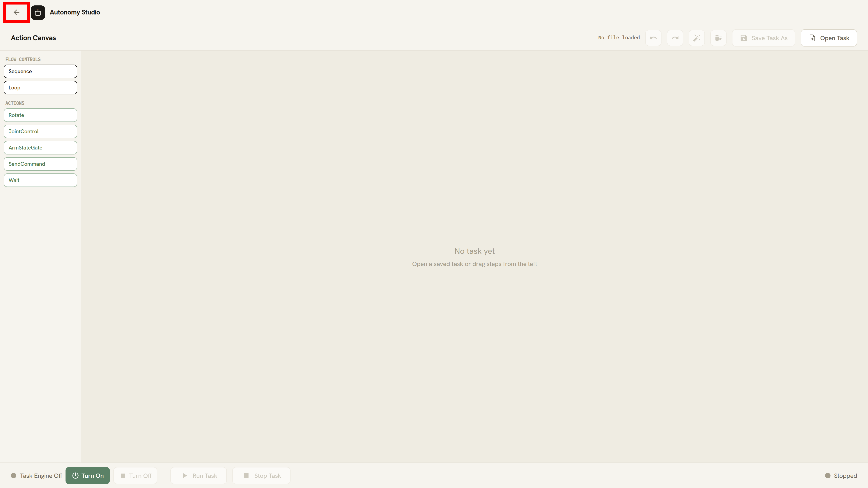The image size is (868, 488).
Task: Click the Autonomy Studio robot logo
Action: click(x=38, y=12)
